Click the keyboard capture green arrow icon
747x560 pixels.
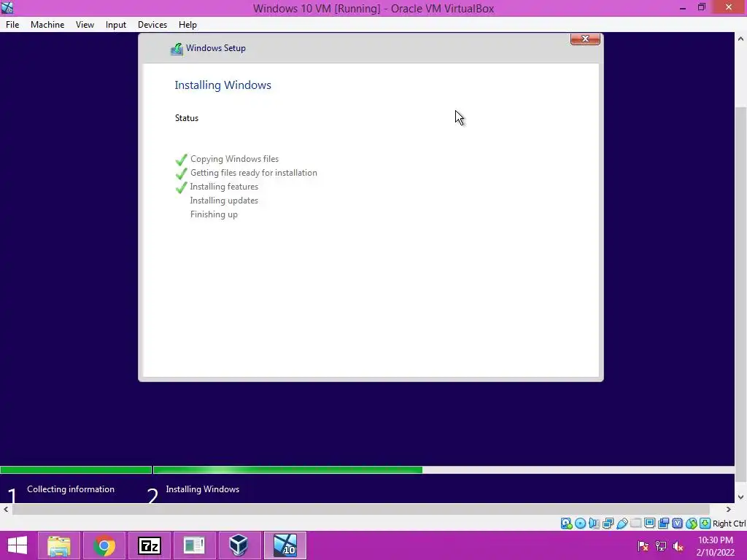[x=705, y=524]
